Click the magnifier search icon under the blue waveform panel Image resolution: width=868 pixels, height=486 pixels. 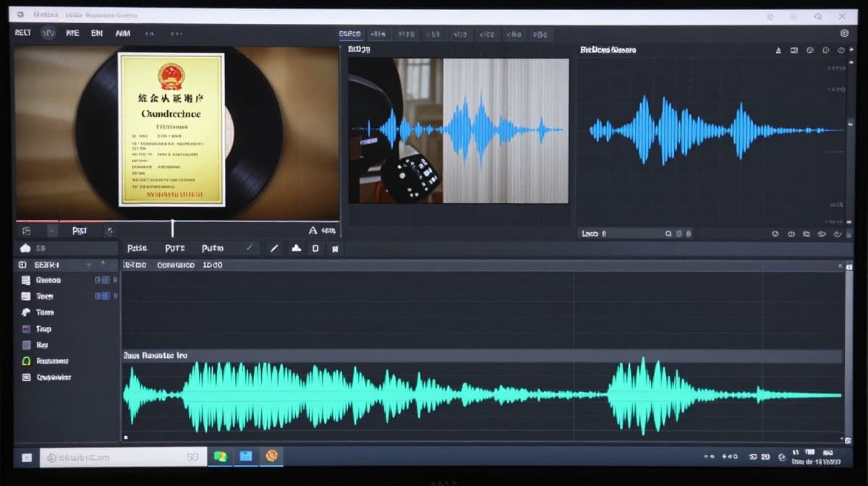668,234
